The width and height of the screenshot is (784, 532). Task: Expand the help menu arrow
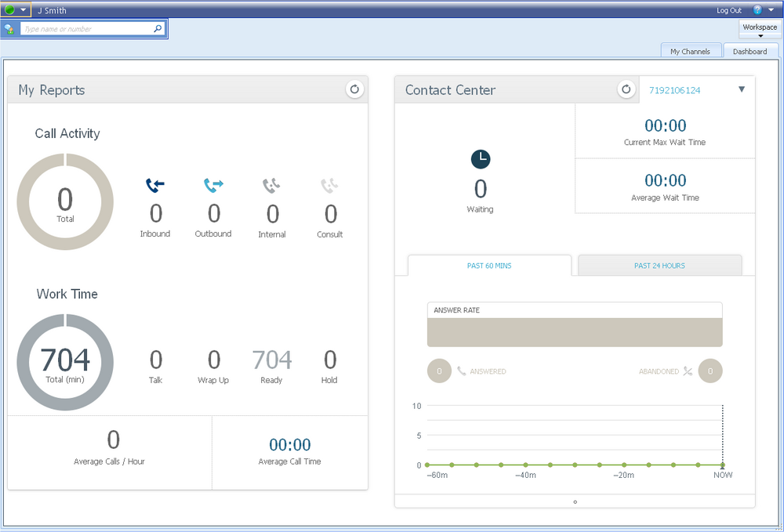(771, 9)
